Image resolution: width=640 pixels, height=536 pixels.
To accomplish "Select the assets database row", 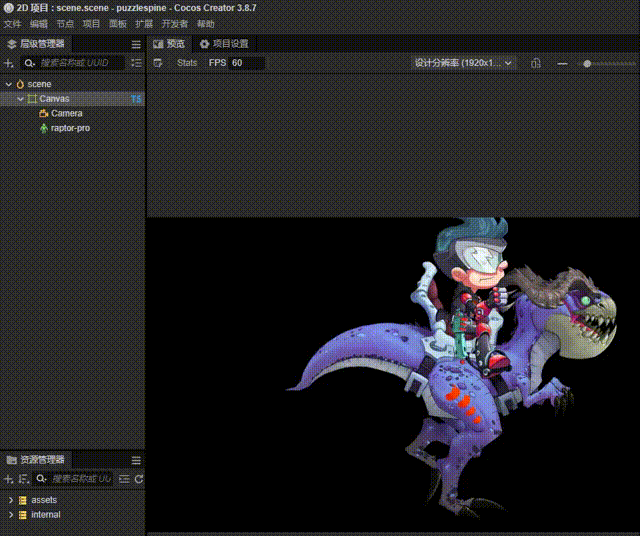I will click(72, 500).
